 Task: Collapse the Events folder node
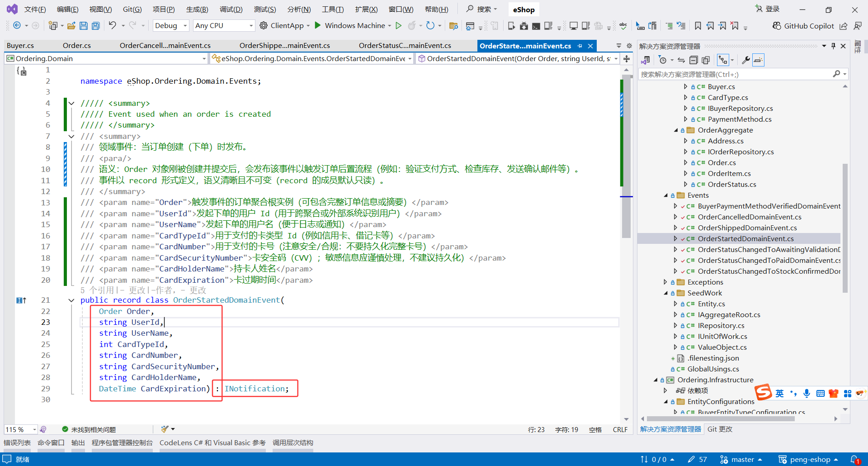pyautogui.click(x=665, y=195)
